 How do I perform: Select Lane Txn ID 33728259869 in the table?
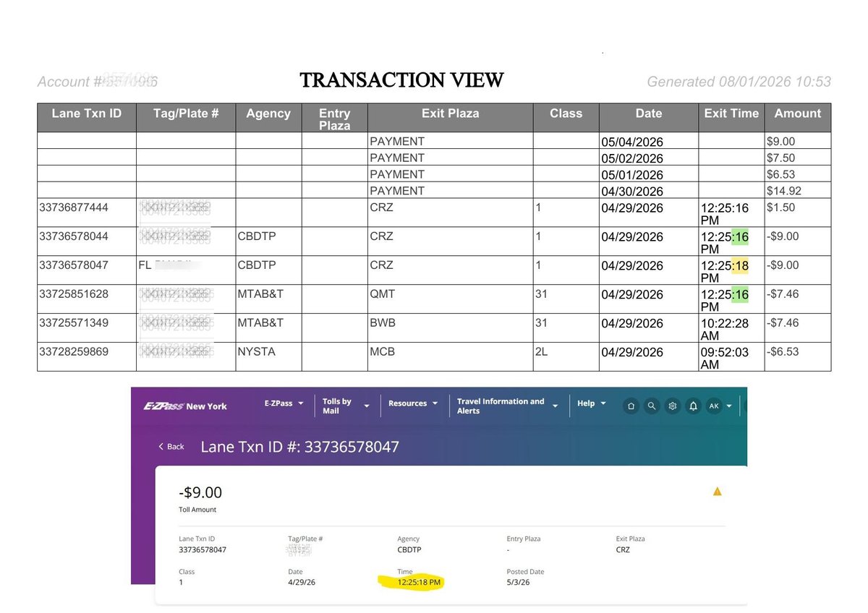pyautogui.click(x=74, y=352)
